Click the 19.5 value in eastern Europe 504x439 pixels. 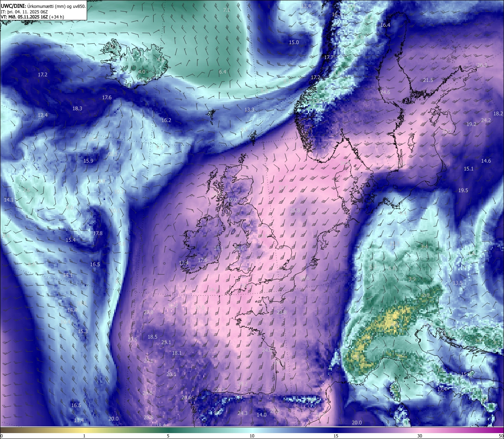463,190
